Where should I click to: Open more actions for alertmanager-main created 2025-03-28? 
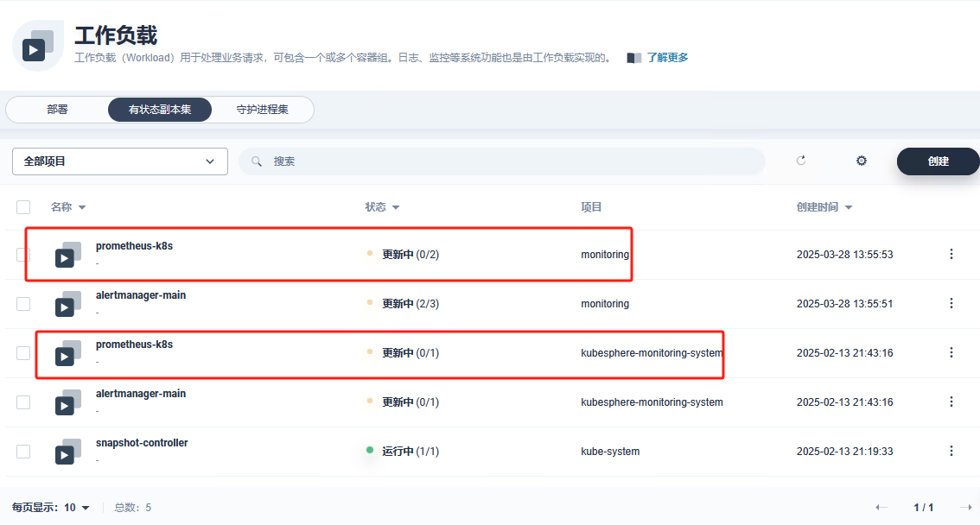951,303
